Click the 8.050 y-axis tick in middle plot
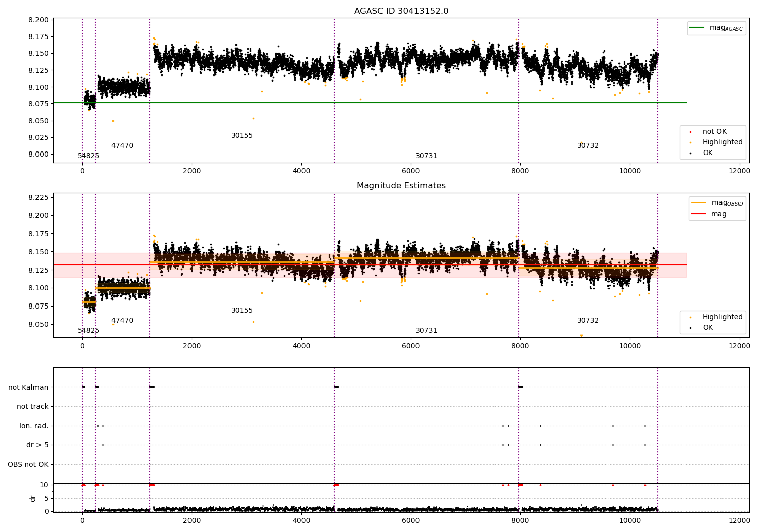This screenshot has height=532, width=760. 39,324
